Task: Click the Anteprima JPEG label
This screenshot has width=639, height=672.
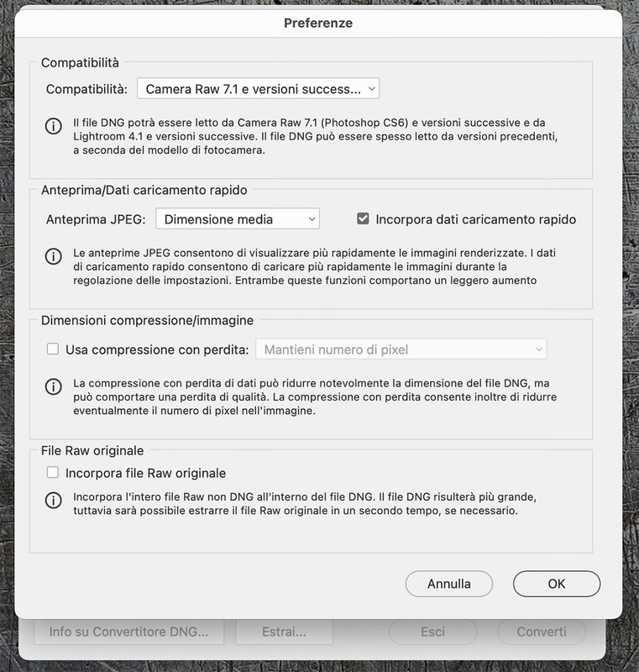Action: (96, 219)
